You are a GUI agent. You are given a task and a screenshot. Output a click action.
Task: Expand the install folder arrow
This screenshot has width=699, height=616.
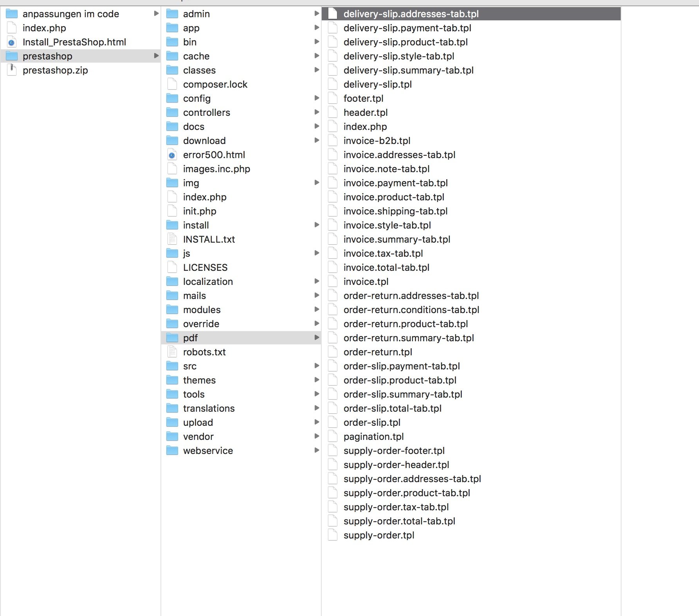click(x=317, y=225)
